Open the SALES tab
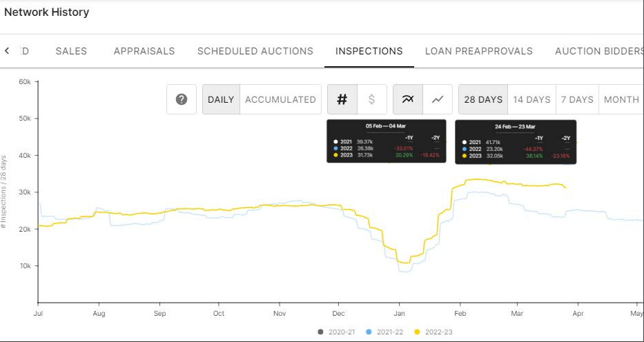 pyautogui.click(x=71, y=51)
